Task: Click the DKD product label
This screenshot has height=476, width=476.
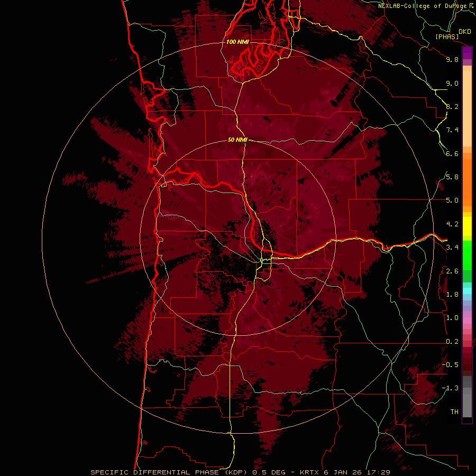Action: pyautogui.click(x=465, y=32)
